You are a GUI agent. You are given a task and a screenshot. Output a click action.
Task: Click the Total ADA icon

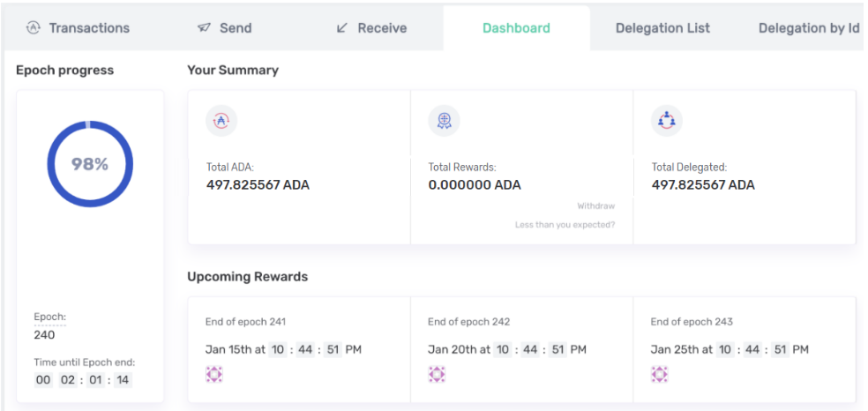pyautogui.click(x=221, y=121)
